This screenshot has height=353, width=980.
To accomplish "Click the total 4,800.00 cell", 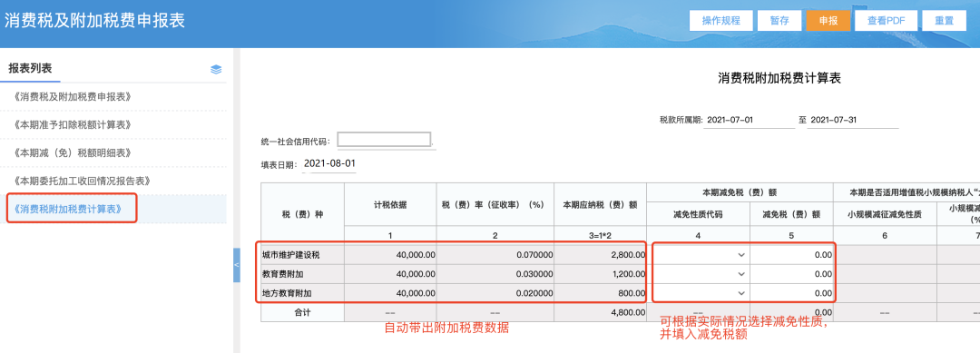I will click(601, 312).
